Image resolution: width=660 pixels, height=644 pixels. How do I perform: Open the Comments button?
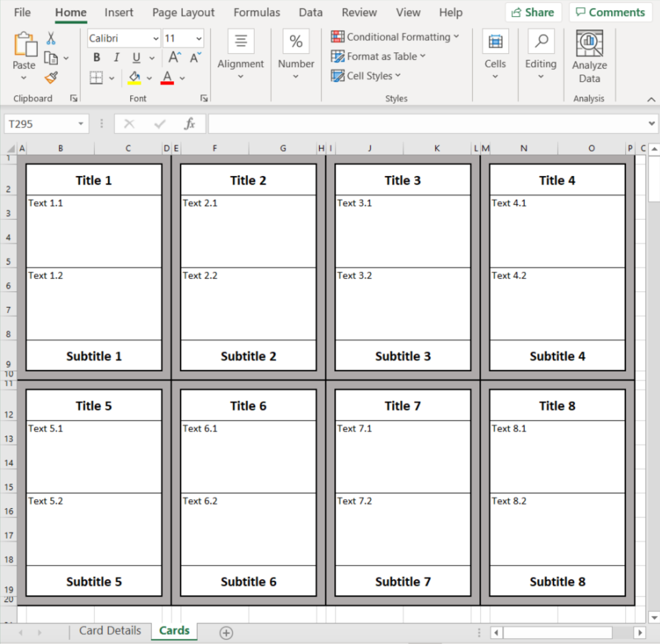tap(610, 12)
